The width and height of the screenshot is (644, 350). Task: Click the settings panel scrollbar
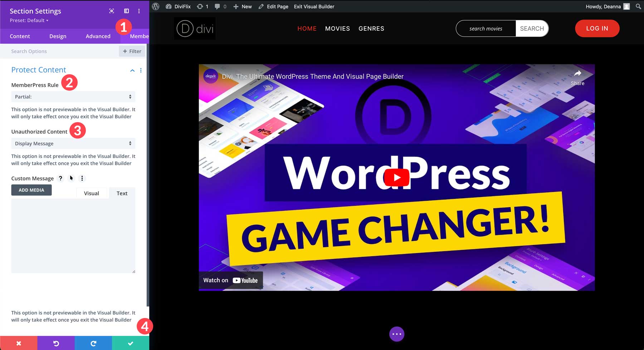pyautogui.click(x=147, y=175)
